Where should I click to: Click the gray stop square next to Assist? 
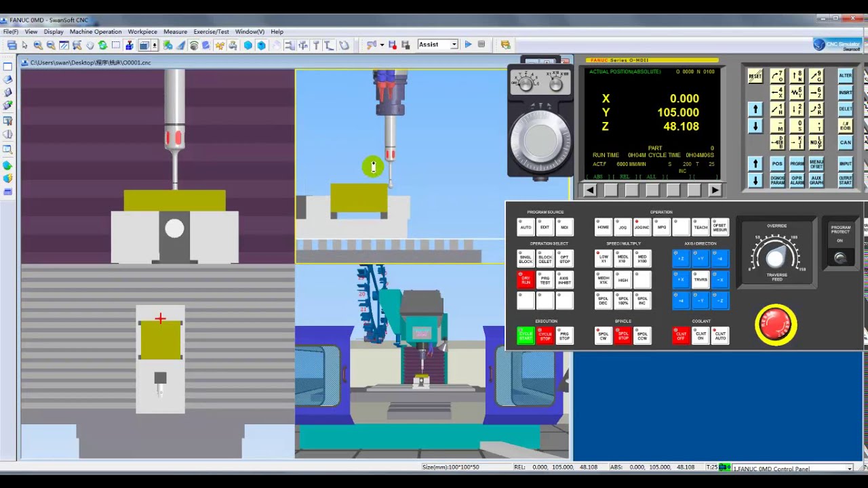[x=481, y=45]
